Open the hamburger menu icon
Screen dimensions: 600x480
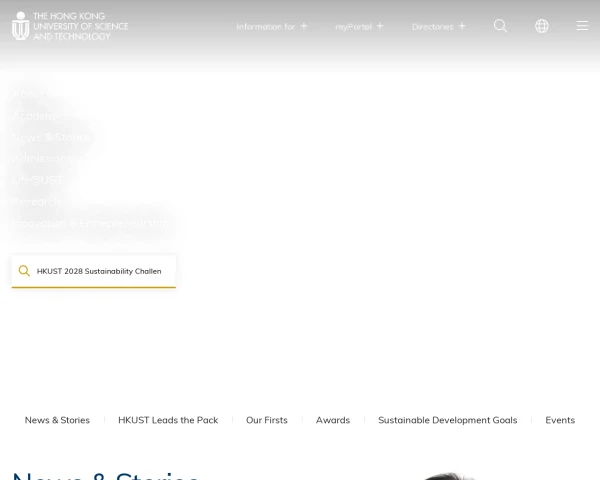tap(582, 26)
